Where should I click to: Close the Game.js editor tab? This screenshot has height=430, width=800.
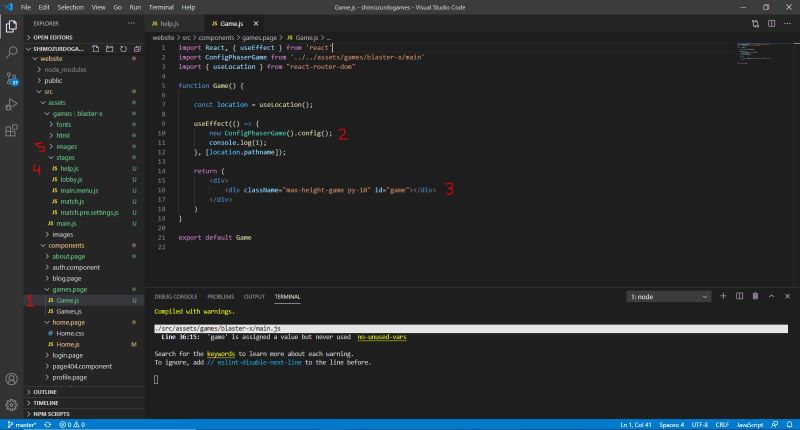click(256, 23)
